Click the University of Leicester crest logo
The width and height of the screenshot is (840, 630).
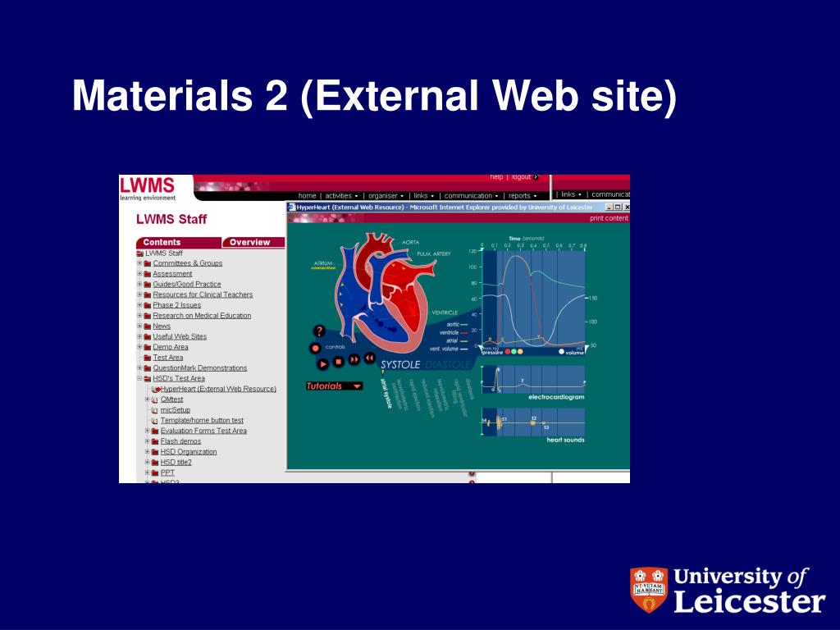pyautogui.click(x=649, y=589)
